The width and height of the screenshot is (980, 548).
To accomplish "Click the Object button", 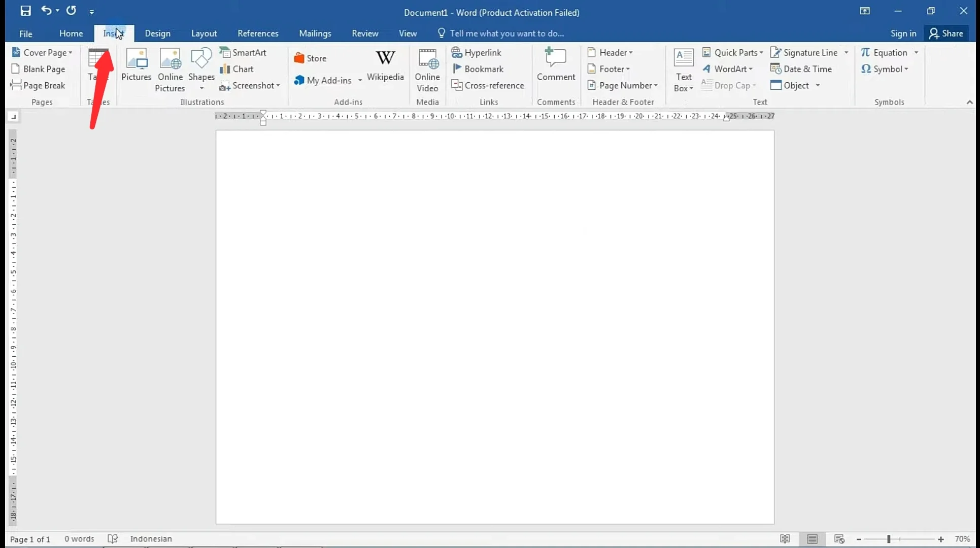I will pos(790,85).
